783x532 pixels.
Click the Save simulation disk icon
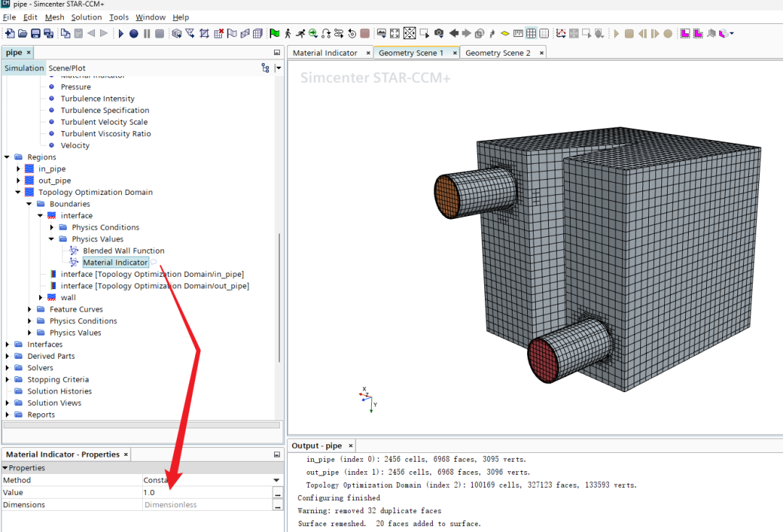click(x=36, y=33)
